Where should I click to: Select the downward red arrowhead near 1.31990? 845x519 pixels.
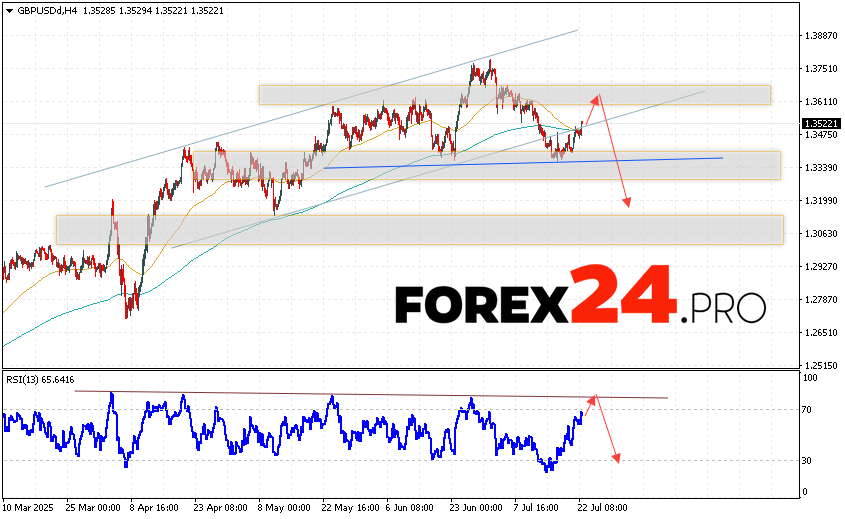point(627,204)
